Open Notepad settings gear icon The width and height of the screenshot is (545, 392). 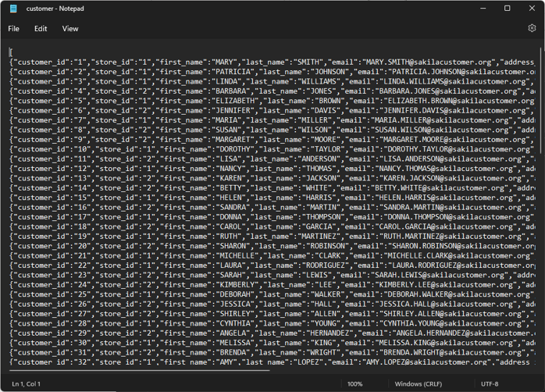click(532, 28)
